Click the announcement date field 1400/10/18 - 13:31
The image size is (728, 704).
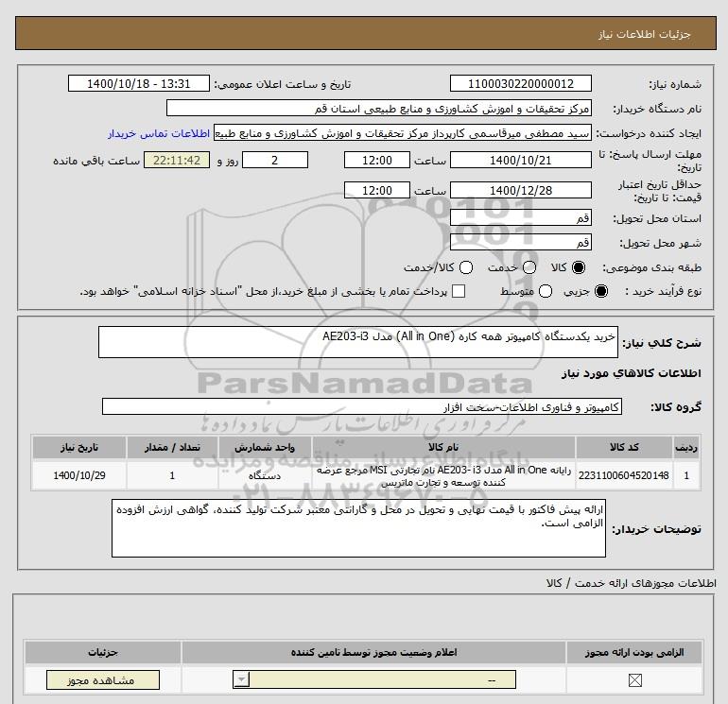tap(138, 83)
